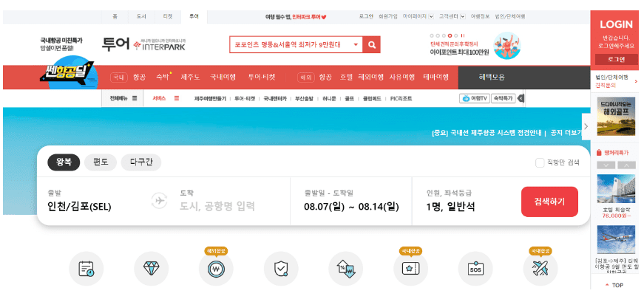
Task: Open the airplane 국내항공 circle icon
Action: [540, 269]
